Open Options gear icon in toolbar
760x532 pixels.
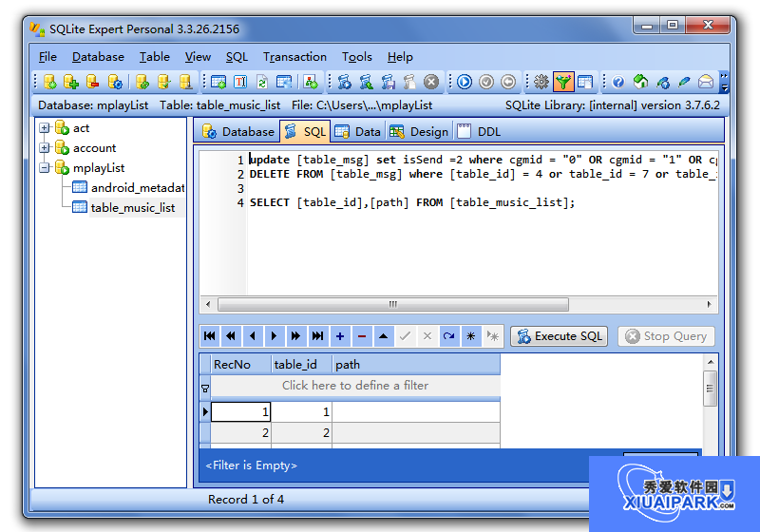coord(541,82)
